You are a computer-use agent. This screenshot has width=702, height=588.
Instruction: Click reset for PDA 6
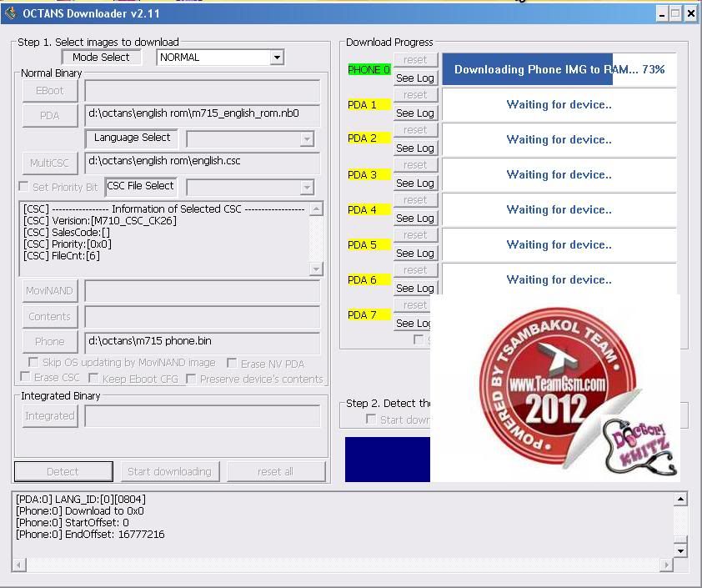tap(415, 269)
